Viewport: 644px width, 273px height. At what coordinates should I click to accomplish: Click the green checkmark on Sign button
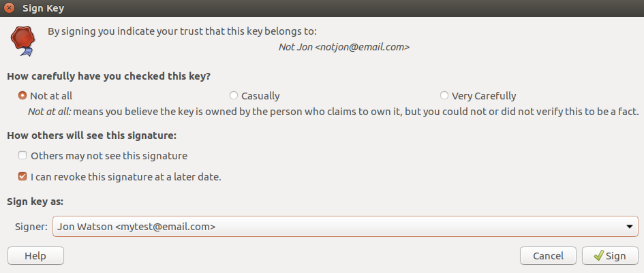click(x=598, y=255)
